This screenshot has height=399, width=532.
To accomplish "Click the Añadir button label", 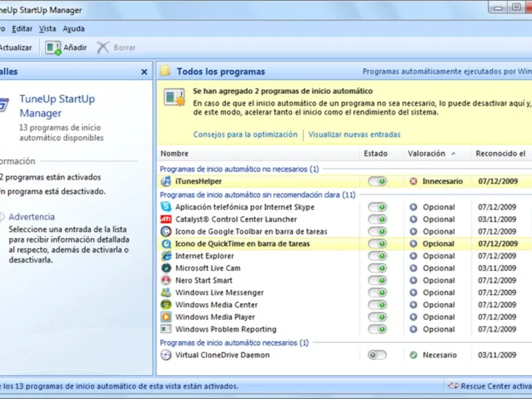I will (x=75, y=47).
